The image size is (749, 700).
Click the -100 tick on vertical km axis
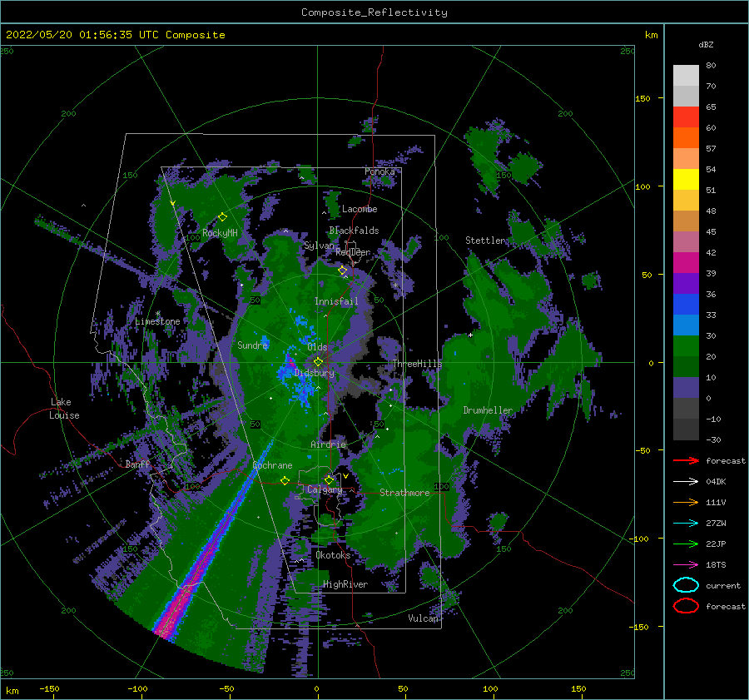pos(638,539)
